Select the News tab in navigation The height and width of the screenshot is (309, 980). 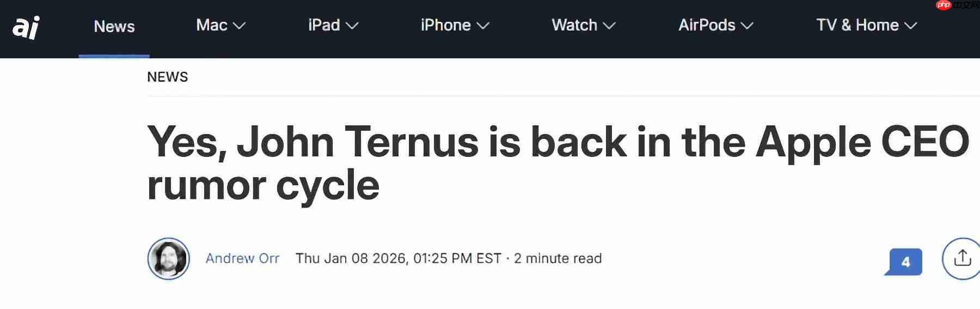point(114,26)
